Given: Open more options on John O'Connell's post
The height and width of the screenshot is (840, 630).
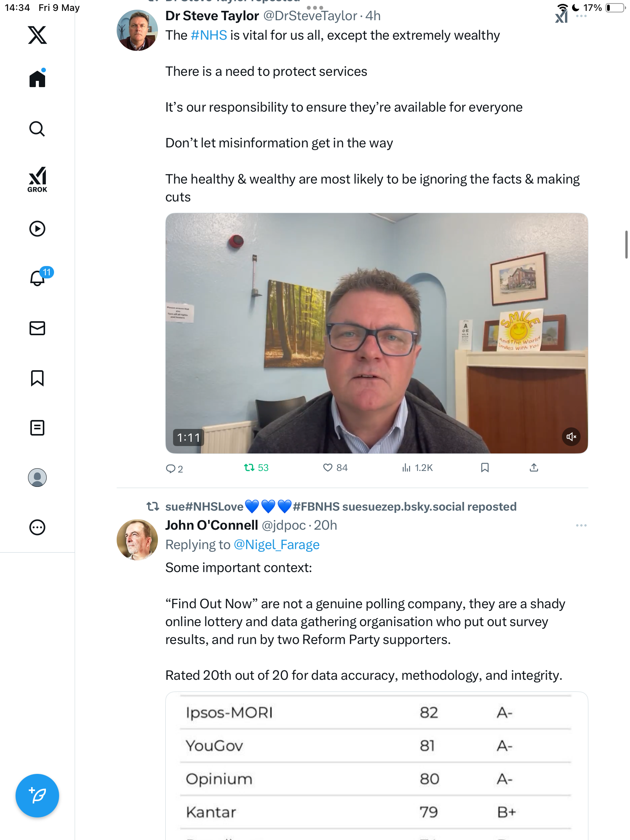Looking at the screenshot, I should [x=581, y=525].
